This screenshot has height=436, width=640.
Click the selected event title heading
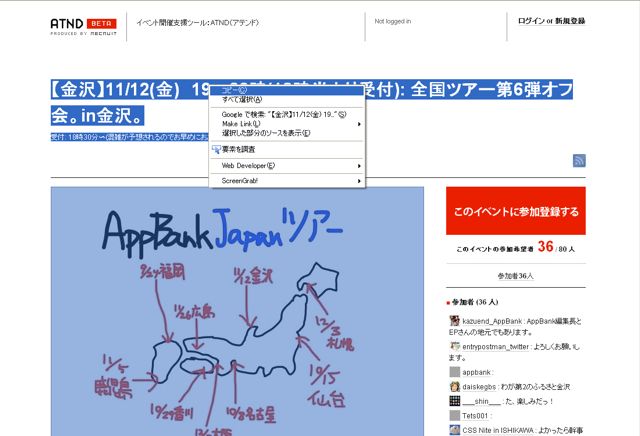pyautogui.click(x=312, y=102)
